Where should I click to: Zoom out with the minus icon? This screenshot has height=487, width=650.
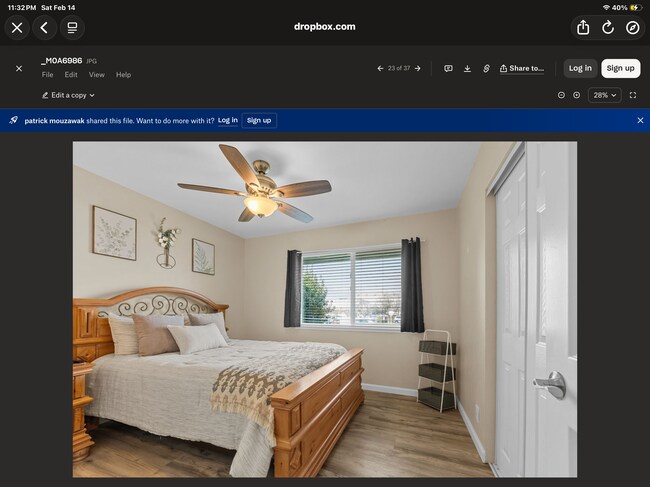[561, 95]
